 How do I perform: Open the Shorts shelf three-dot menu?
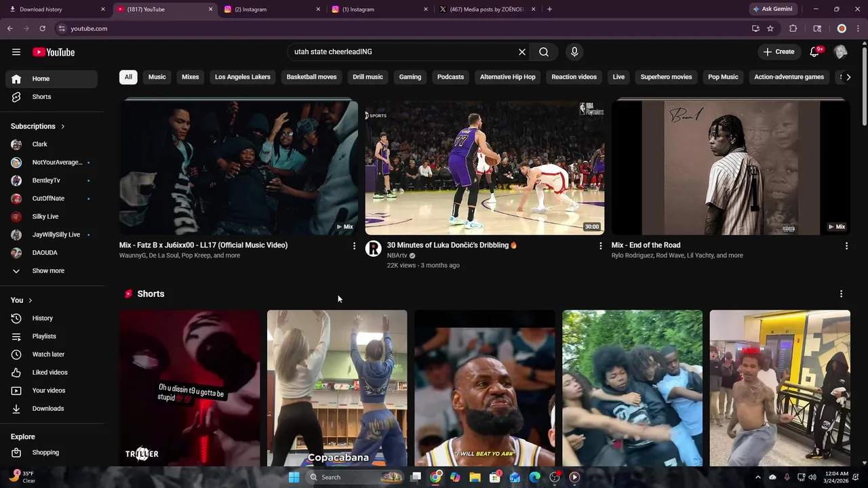[x=841, y=294]
